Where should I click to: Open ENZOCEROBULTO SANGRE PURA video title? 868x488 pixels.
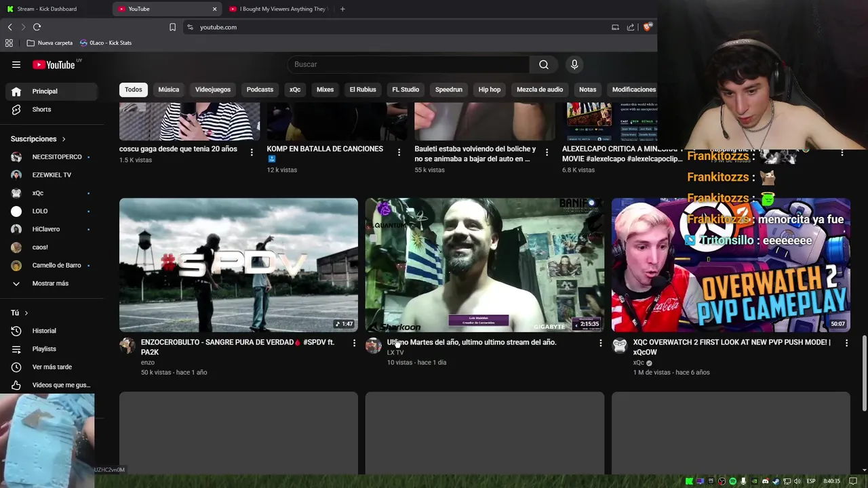pos(237,347)
